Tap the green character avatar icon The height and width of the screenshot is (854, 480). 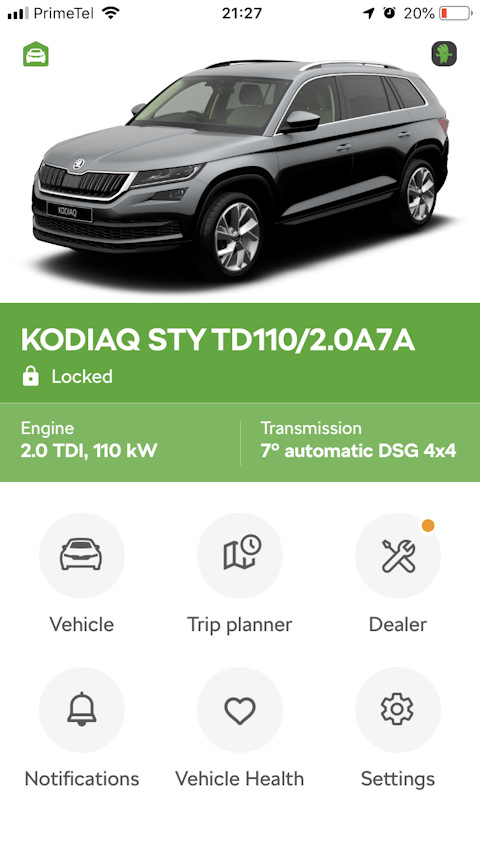tap(444, 54)
